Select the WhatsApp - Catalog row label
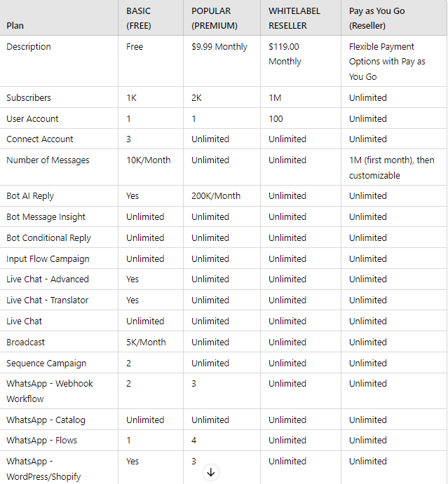 (x=46, y=420)
